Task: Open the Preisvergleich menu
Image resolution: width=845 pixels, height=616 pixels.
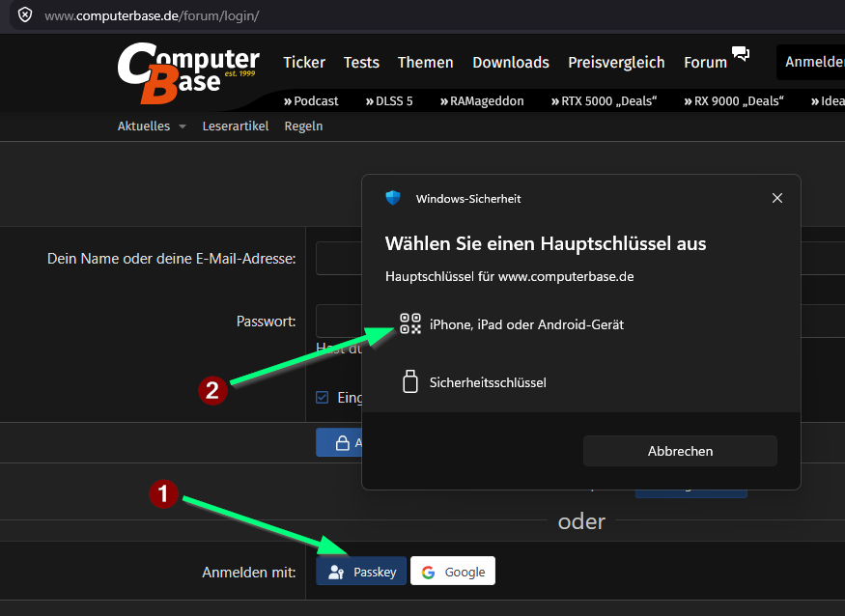Action: [x=616, y=63]
